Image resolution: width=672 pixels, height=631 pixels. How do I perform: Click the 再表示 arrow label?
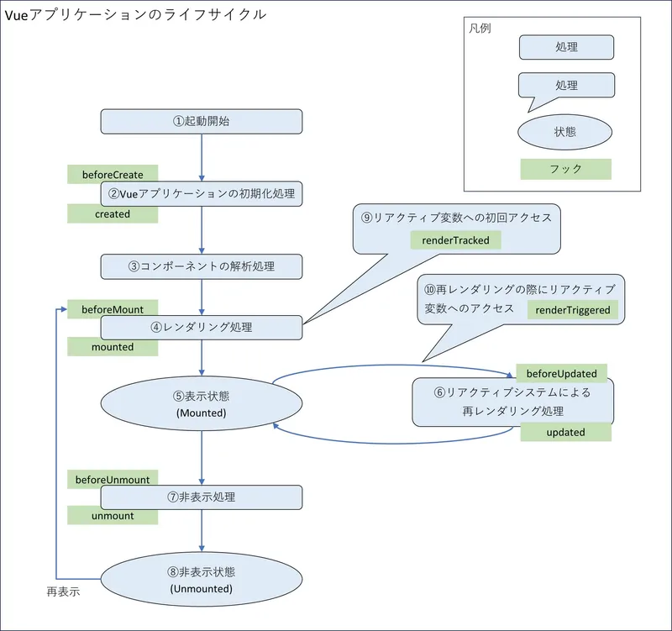click(63, 592)
